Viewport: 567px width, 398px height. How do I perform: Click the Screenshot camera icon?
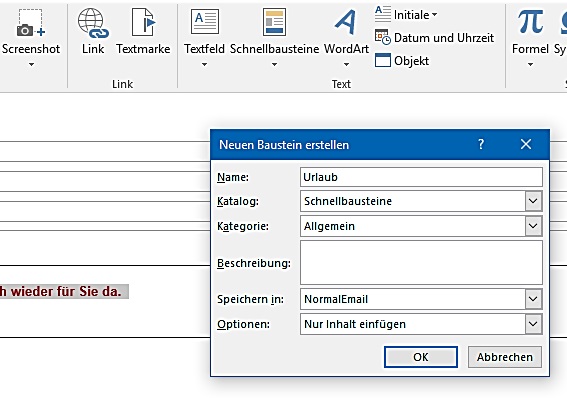click(31, 23)
